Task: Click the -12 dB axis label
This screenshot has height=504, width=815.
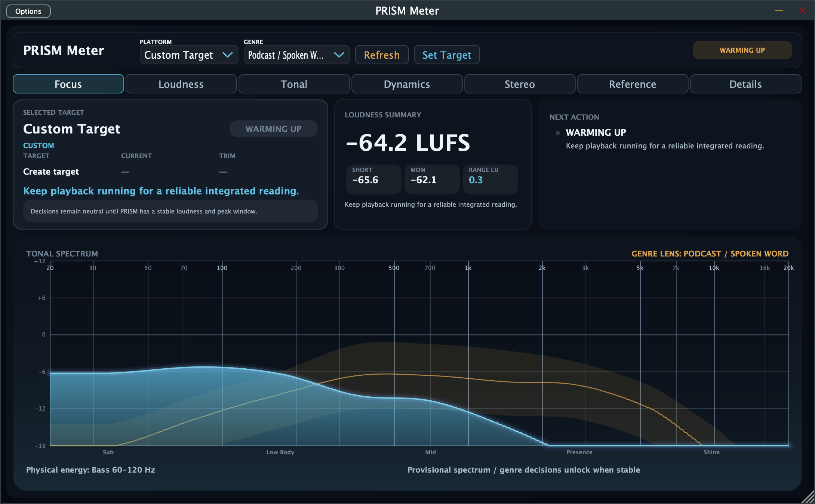Action: (40, 408)
